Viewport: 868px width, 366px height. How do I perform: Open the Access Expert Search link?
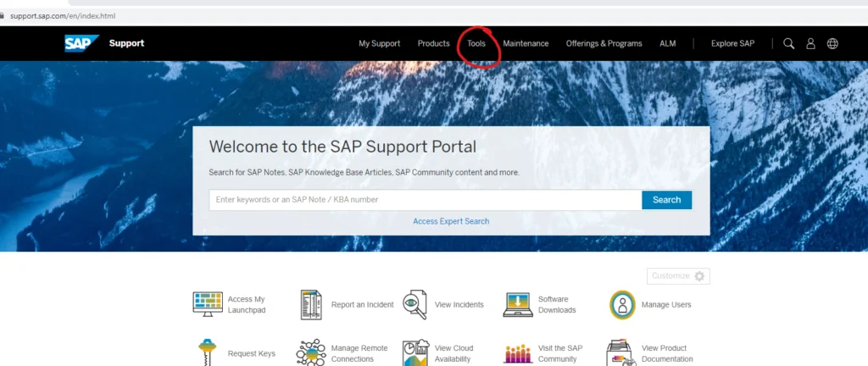coord(451,221)
